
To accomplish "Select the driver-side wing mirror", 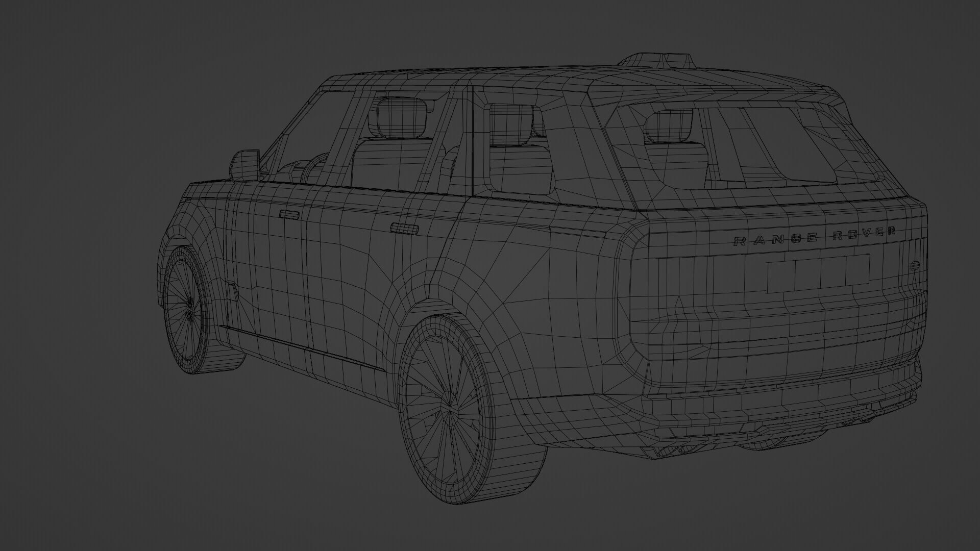I will pos(244,165).
